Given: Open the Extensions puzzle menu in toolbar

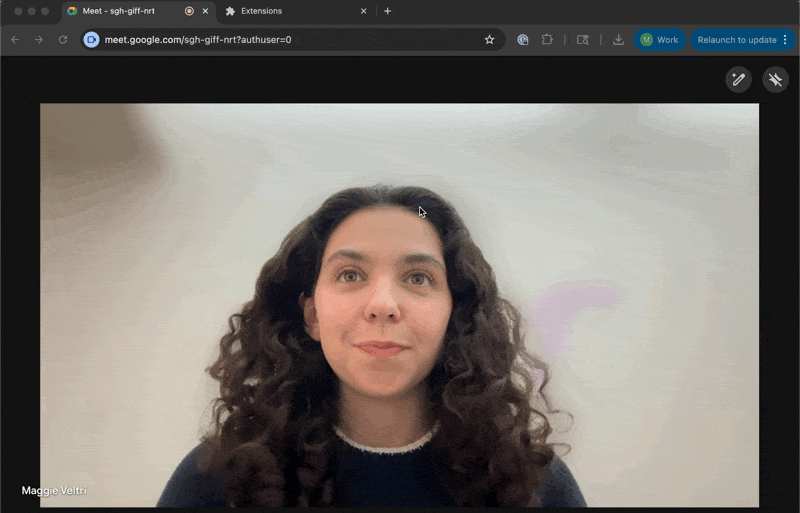Looking at the screenshot, I should pos(547,40).
